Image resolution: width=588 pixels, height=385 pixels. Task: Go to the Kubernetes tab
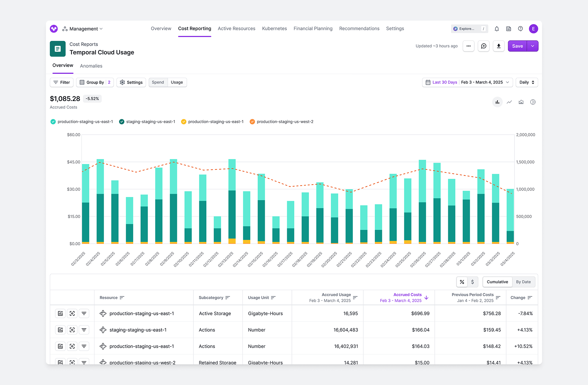(274, 29)
